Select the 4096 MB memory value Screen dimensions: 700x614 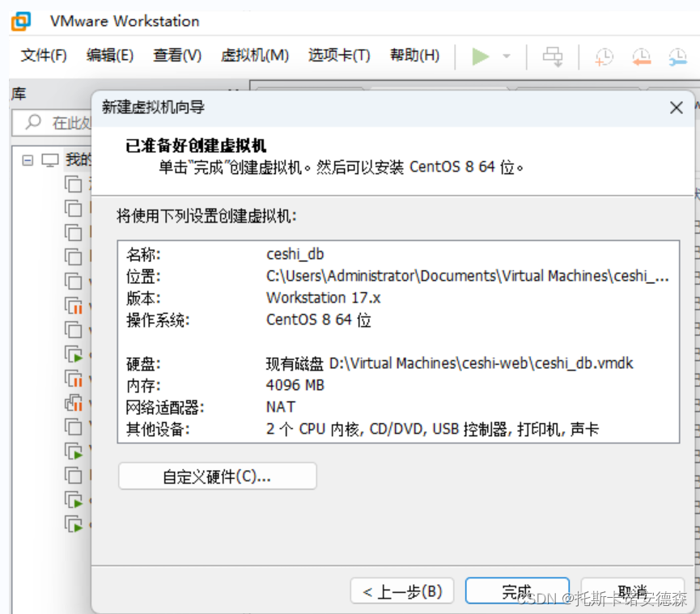295,385
